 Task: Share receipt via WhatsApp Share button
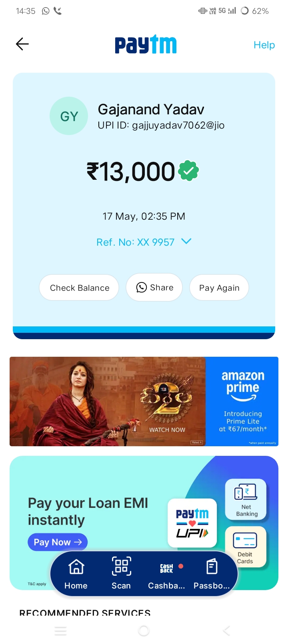(x=154, y=288)
